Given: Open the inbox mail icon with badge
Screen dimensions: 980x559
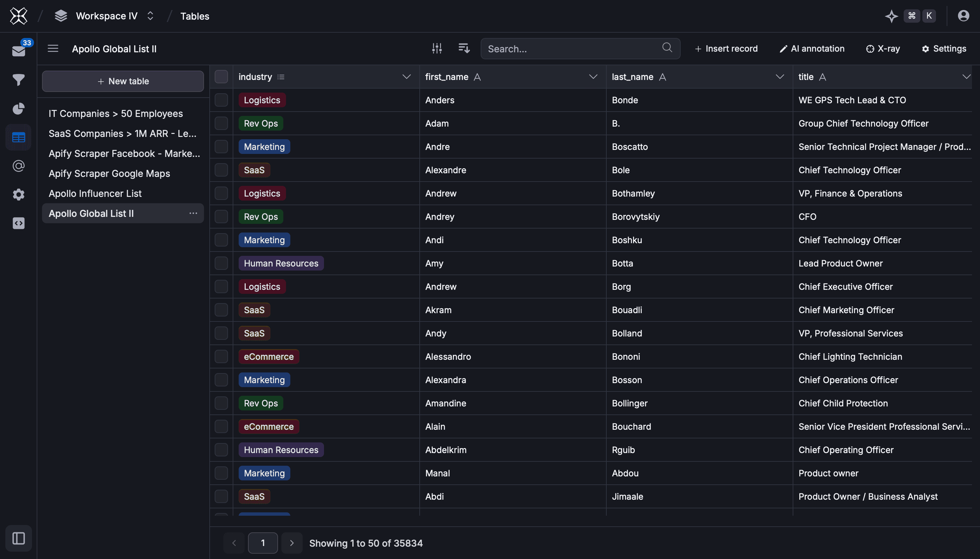Looking at the screenshot, I should [18, 50].
